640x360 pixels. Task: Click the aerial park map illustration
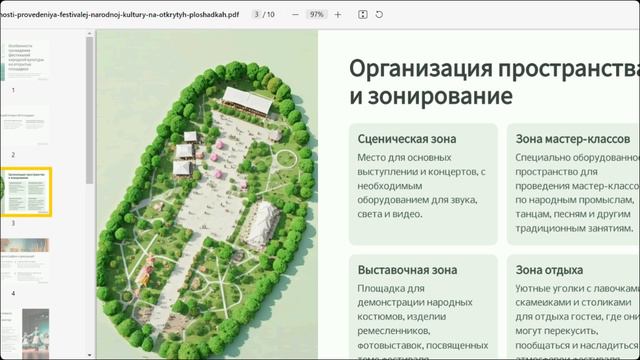(x=207, y=195)
